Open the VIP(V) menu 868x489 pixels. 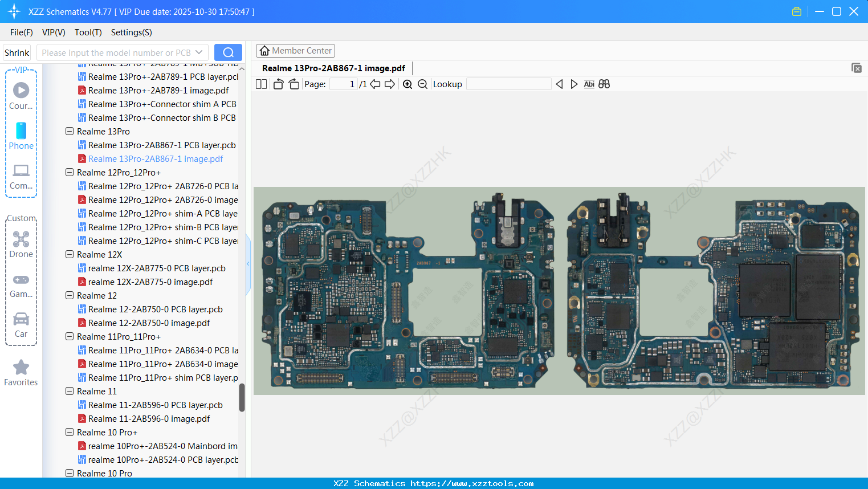point(54,32)
